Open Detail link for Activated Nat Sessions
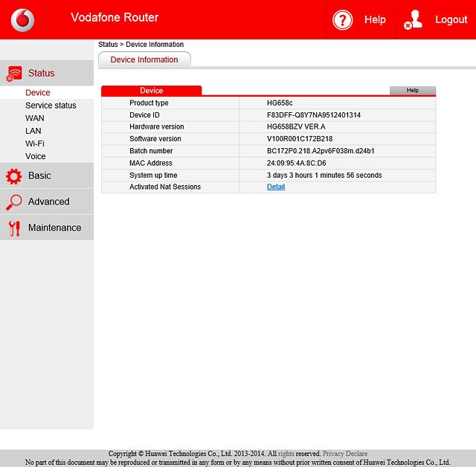The height and width of the screenshot is (467, 476). [276, 187]
